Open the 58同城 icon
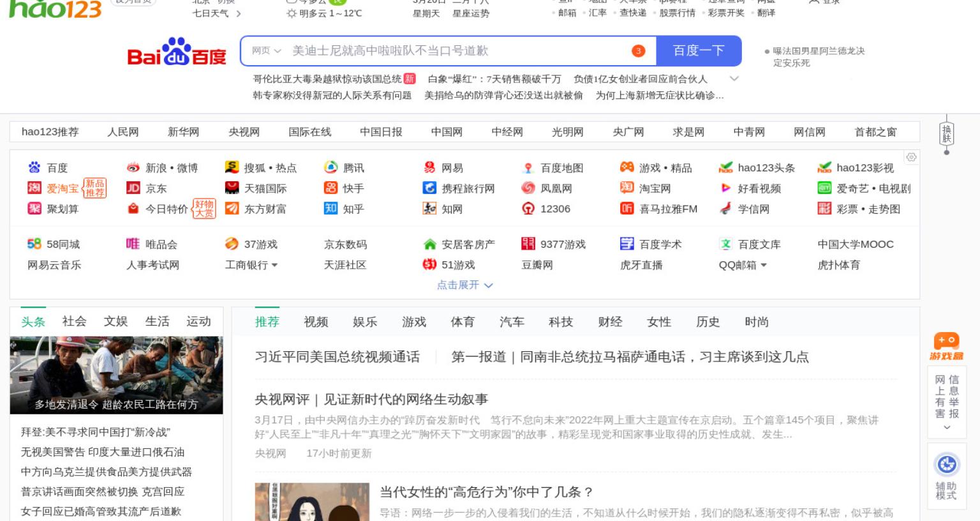Screen dimensions: 980x521 pyautogui.click(x=34, y=244)
